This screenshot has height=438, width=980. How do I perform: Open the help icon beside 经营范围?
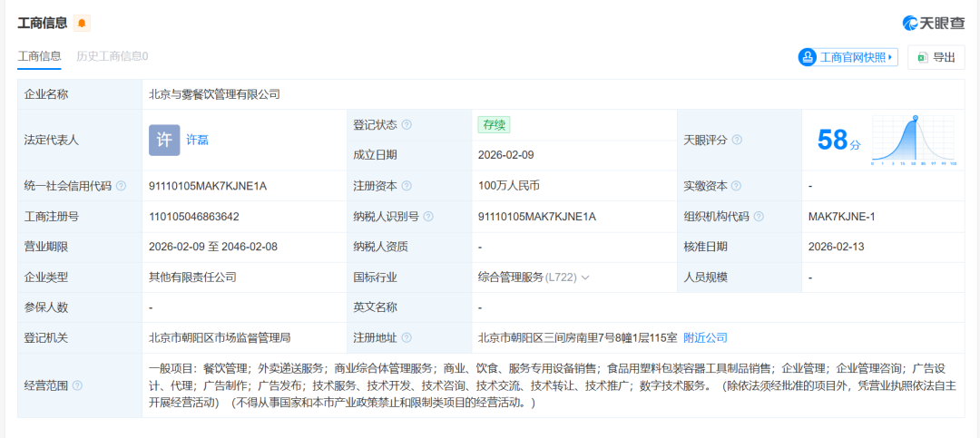77,385
